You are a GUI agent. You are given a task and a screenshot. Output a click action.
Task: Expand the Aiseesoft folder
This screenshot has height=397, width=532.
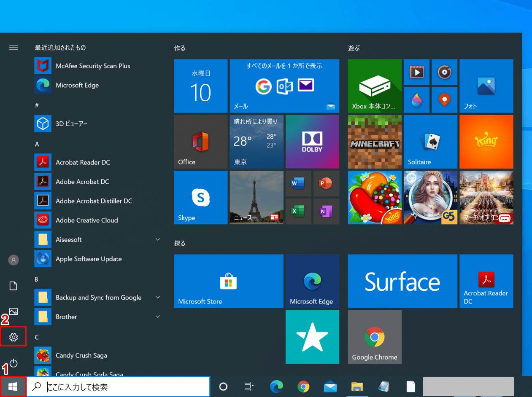pyautogui.click(x=99, y=239)
